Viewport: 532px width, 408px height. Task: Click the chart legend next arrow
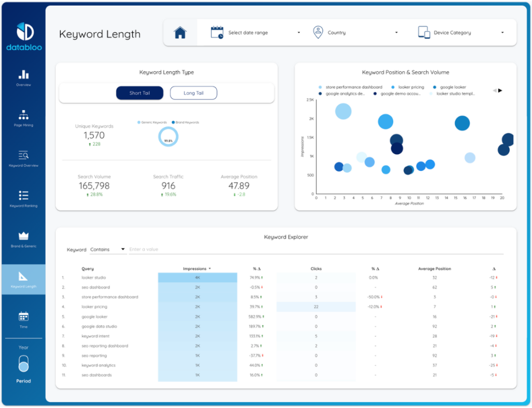[500, 91]
